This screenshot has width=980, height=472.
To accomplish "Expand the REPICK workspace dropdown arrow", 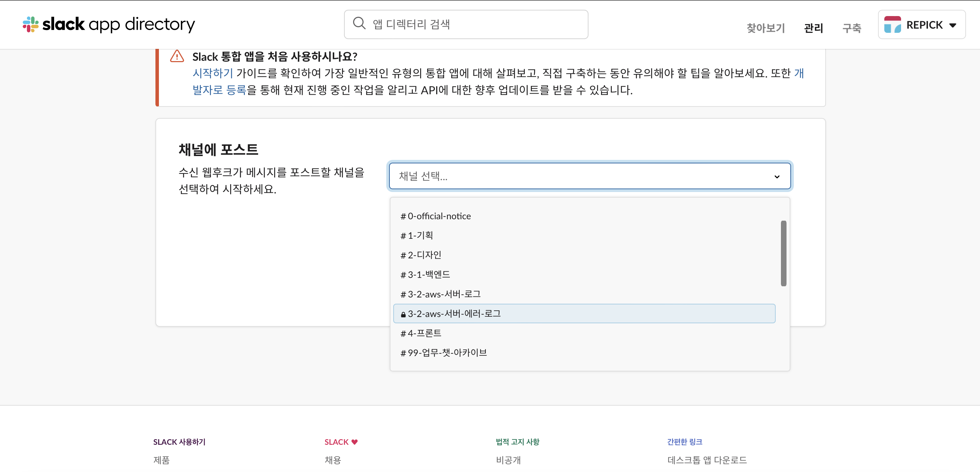I will [x=953, y=25].
